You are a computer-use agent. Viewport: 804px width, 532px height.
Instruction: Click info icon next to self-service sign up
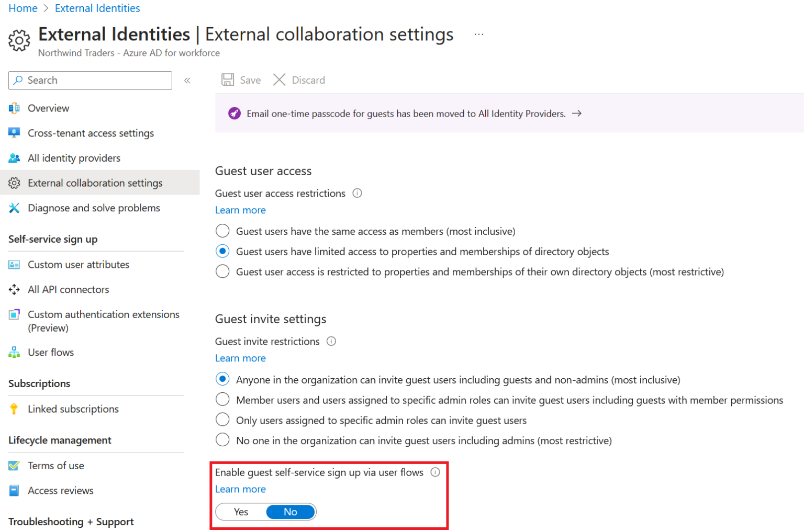[435, 472]
